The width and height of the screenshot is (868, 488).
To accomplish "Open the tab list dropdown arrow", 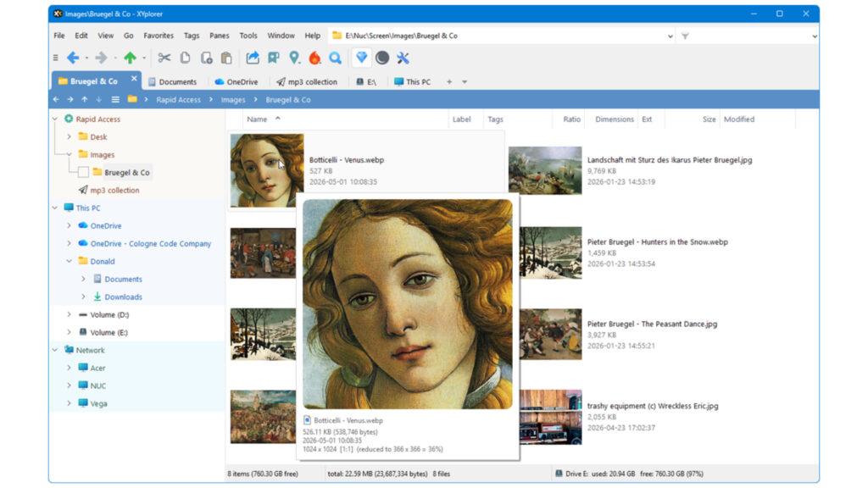I will (465, 82).
